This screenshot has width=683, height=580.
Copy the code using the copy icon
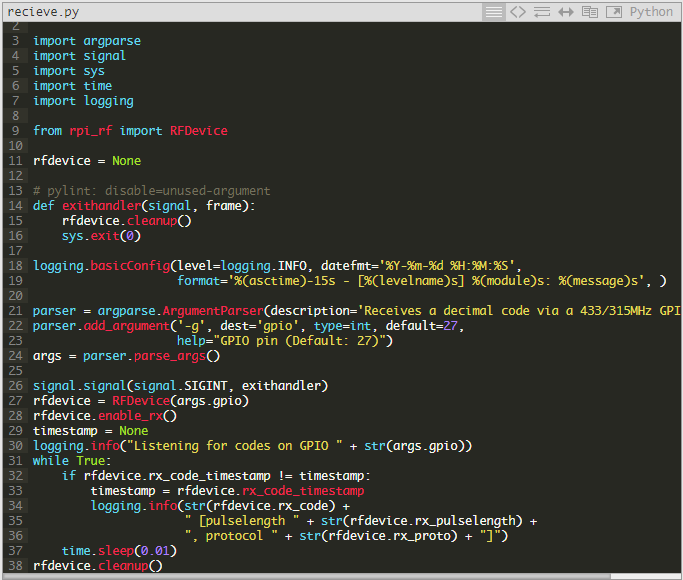[590, 12]
